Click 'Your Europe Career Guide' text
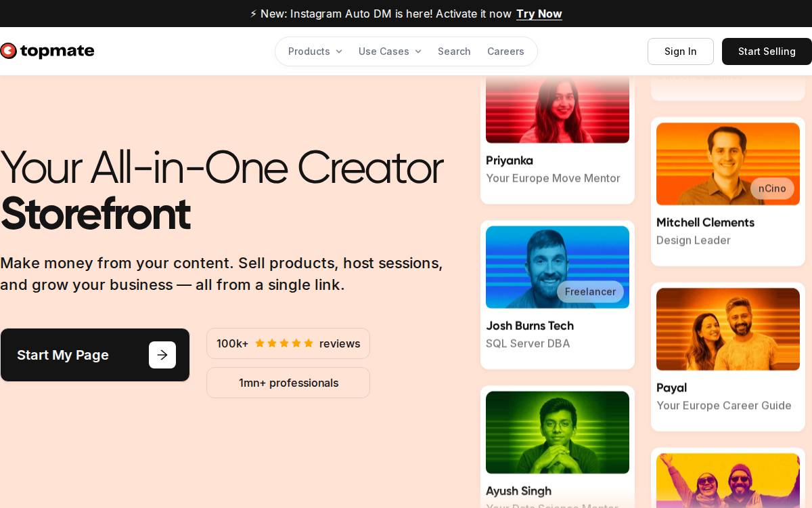 click(x=724, y=406)
